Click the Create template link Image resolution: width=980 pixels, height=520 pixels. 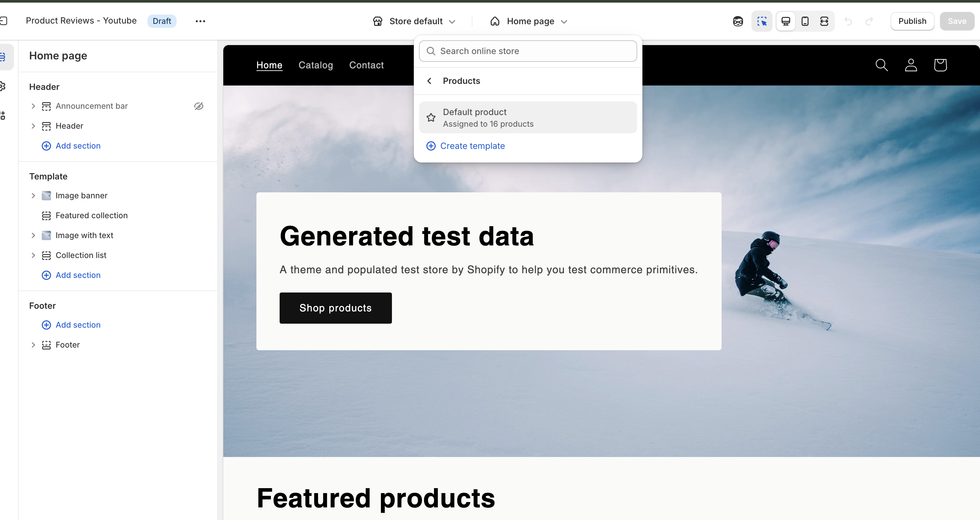coord(472,146)
